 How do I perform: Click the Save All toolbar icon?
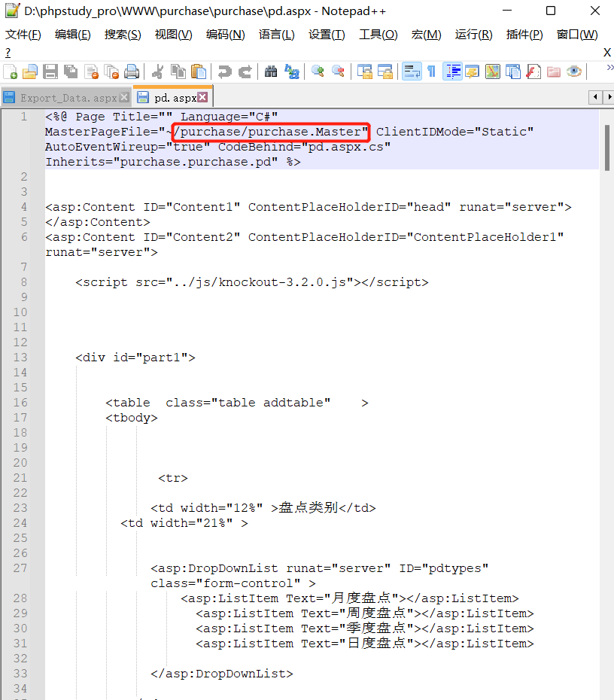click(71, 72)
